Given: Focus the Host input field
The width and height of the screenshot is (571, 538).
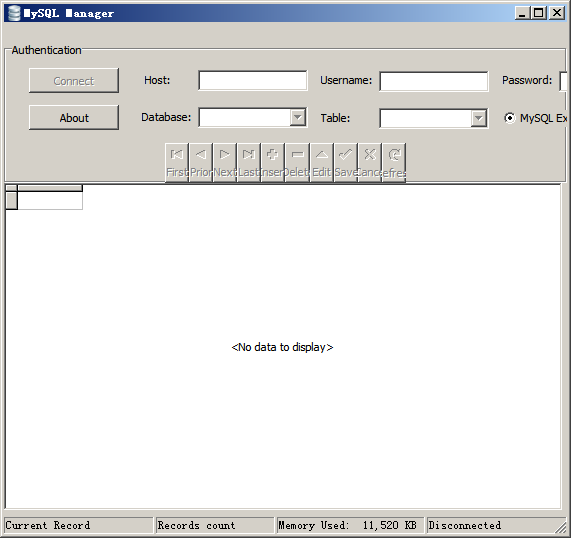Looking at the screenshot, I should [x=253, y=80].
